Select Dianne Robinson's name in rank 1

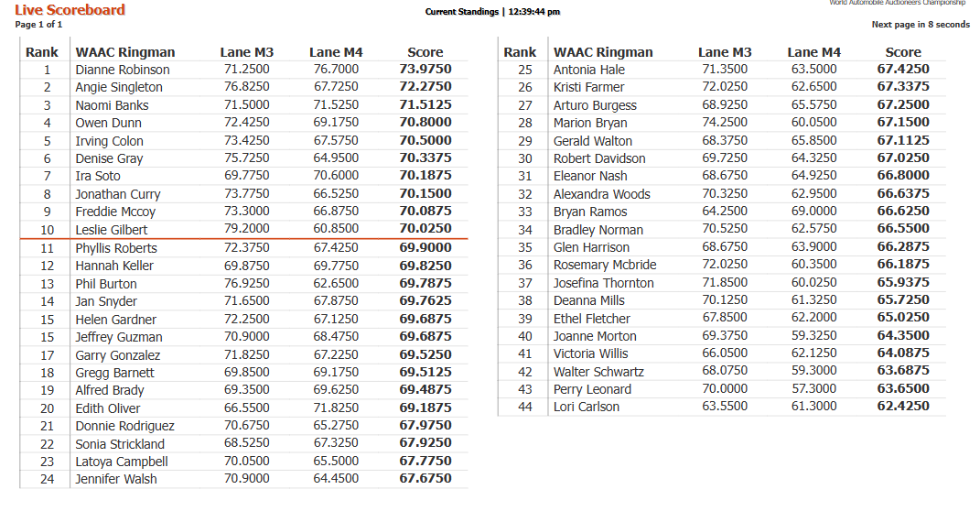point(123,70)
